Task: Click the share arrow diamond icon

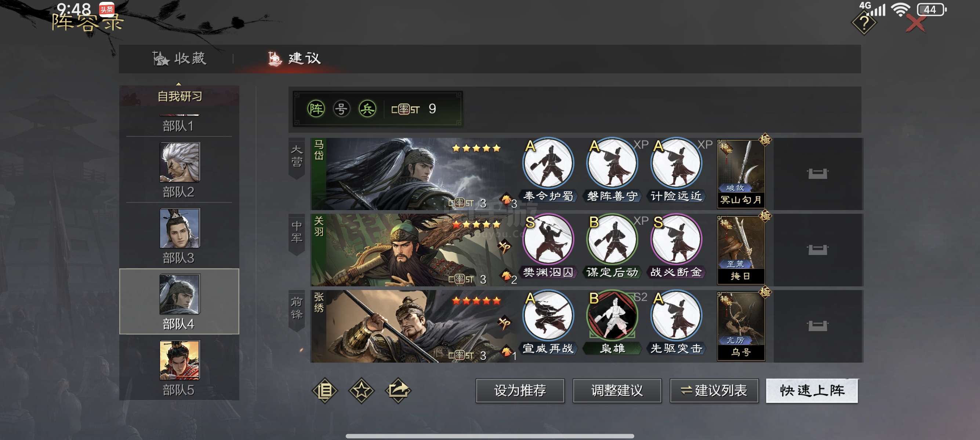Action: (x=398, y=390)
